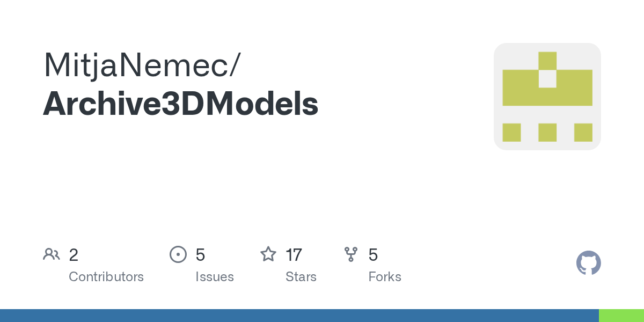
Task: Click the GitHub Octocat logo
Action: tap(588, 263)
